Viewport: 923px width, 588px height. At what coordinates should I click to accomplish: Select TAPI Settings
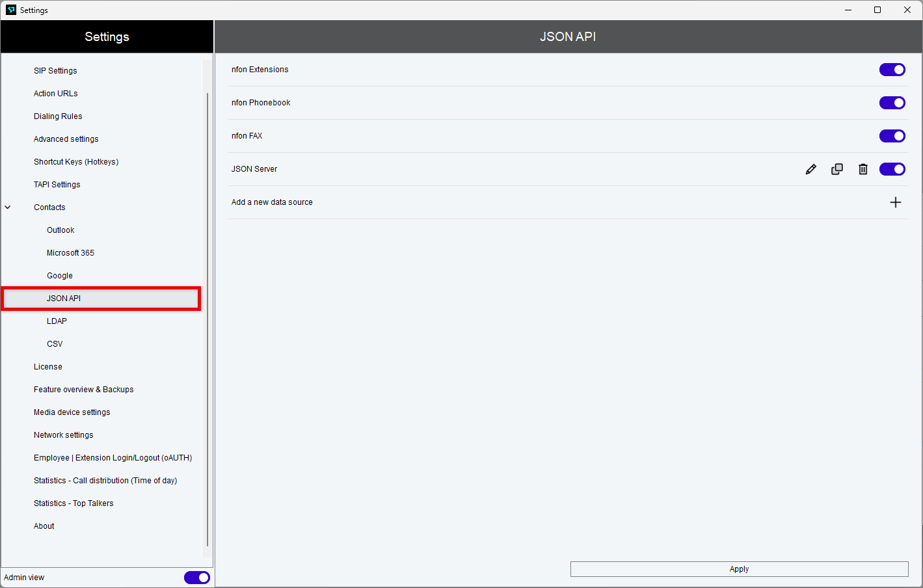click(57, 185)
